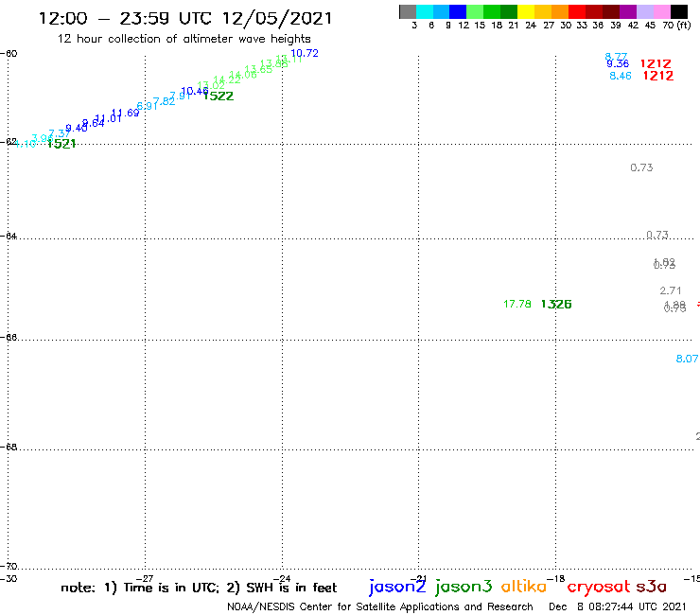Click the 6.97 wave height value
Screen dimensions: 700x615
[148, 106]
